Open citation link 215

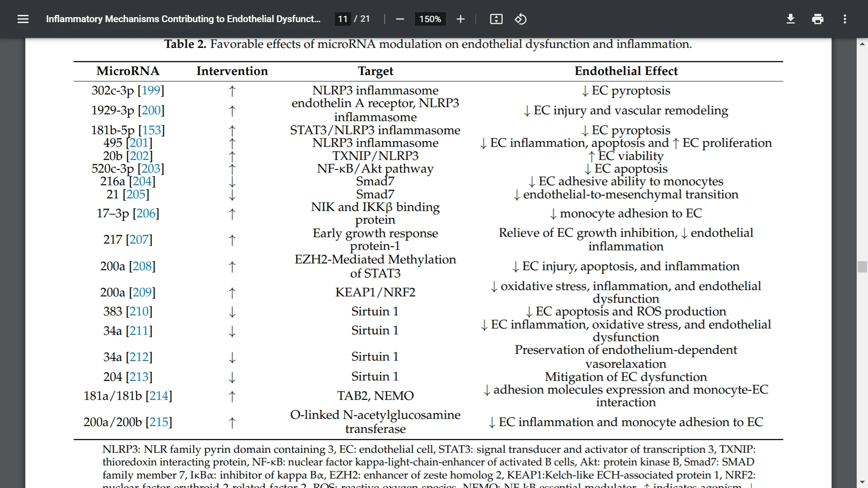[x=159, y=422]
